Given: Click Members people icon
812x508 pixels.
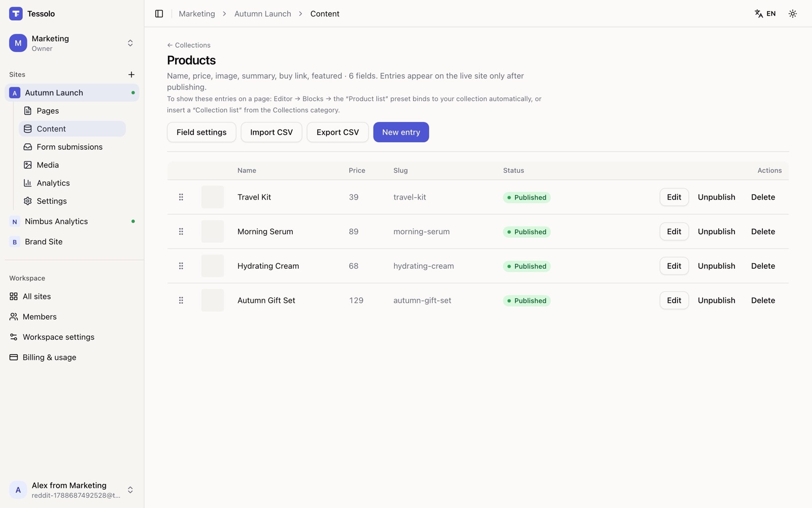Looking at the screenshot, I should point(14,317).
